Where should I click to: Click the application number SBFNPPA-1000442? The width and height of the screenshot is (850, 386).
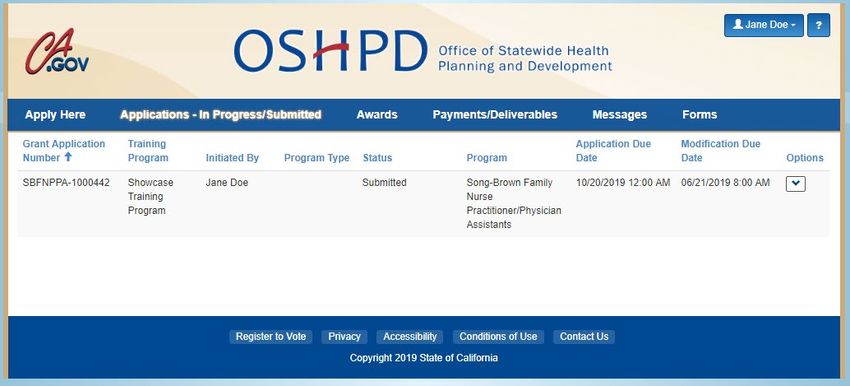coord(66,183)
